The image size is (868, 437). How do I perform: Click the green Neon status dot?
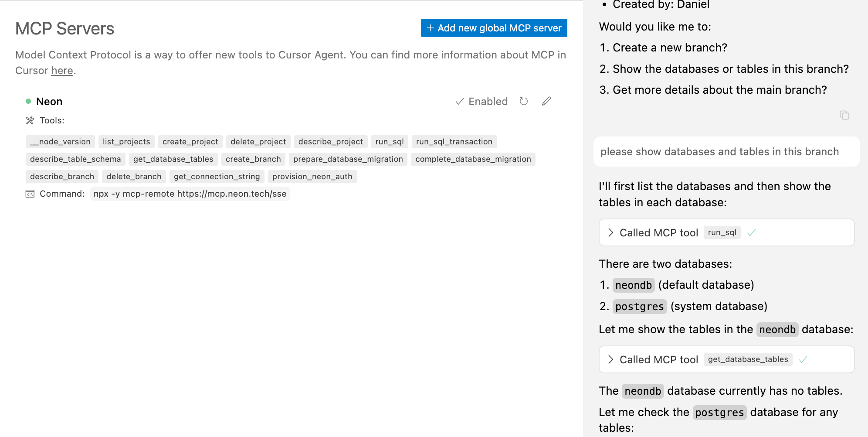28,101
